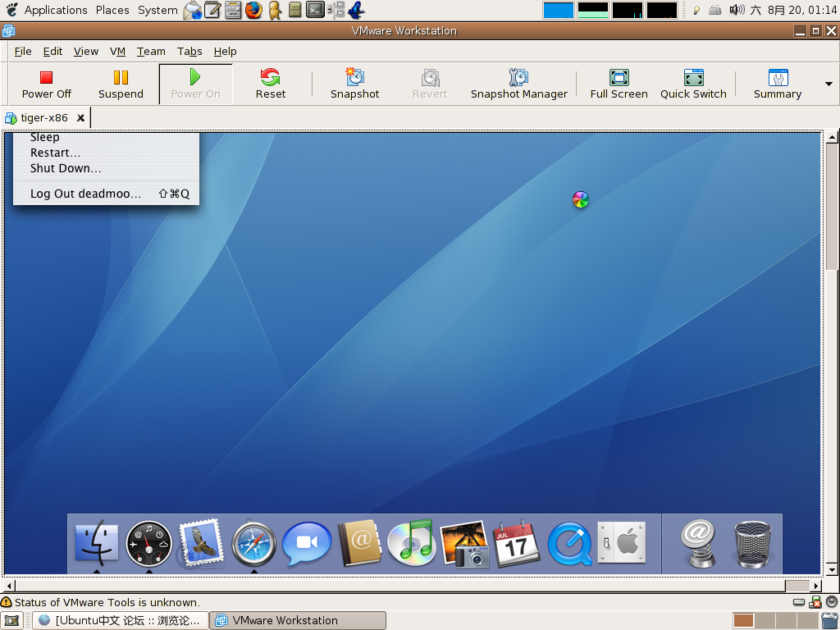Open the Places menu
Image resolution: width=840 pixels, height=630 pixels.
coord(112,10)
